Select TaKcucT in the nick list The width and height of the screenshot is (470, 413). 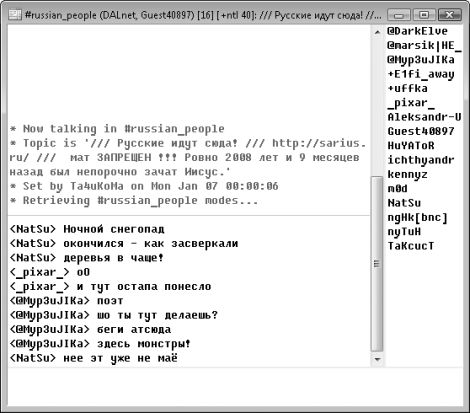[x=411, y=246]
